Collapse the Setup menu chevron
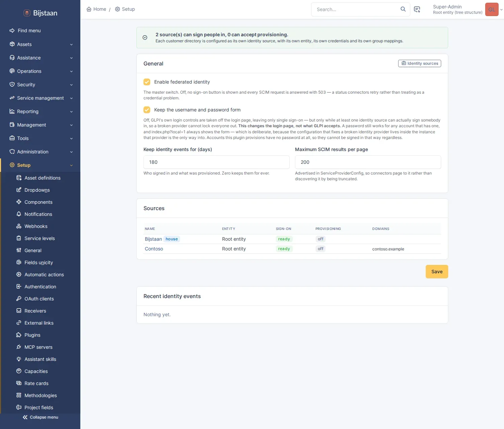Screen dimensions: 504x429 click(x=71, y=165)
